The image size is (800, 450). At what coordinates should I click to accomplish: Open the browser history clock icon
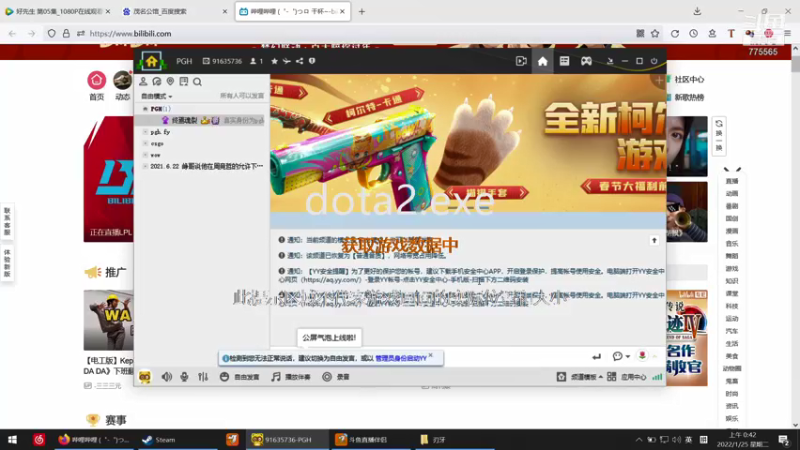[693, 34]
